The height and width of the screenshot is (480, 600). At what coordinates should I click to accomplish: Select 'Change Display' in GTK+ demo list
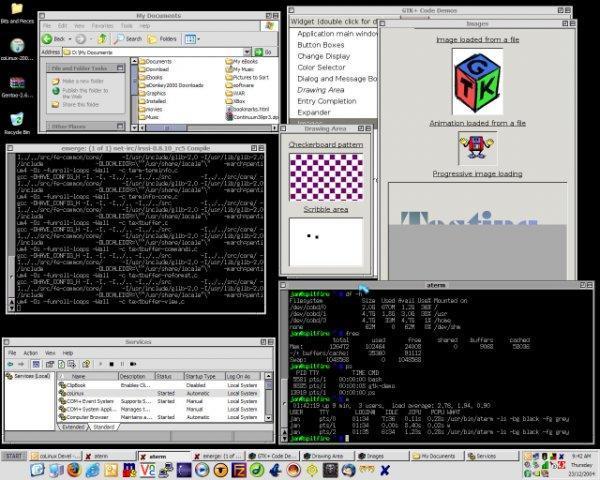324,56
